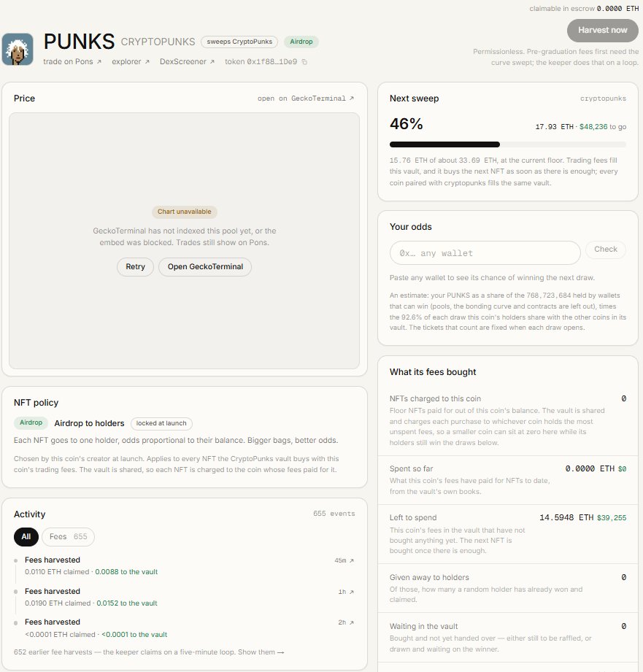Open the 1h Fees harvested transaction arrow
643x672 pixels.
click(x=352, y=592)
